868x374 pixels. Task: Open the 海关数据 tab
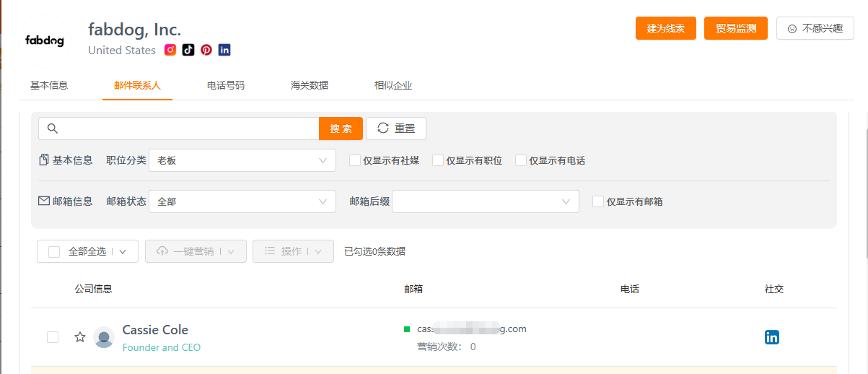pos(310,85)
